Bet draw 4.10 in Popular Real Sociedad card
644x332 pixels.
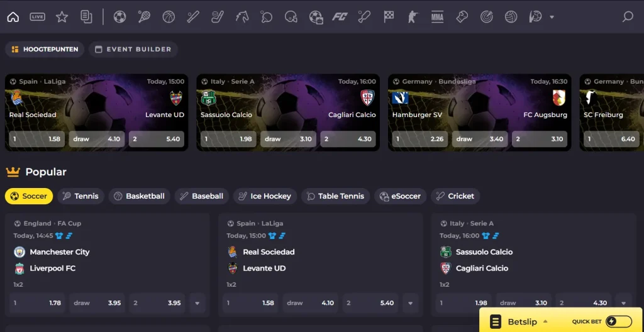[x=310, y=303]
